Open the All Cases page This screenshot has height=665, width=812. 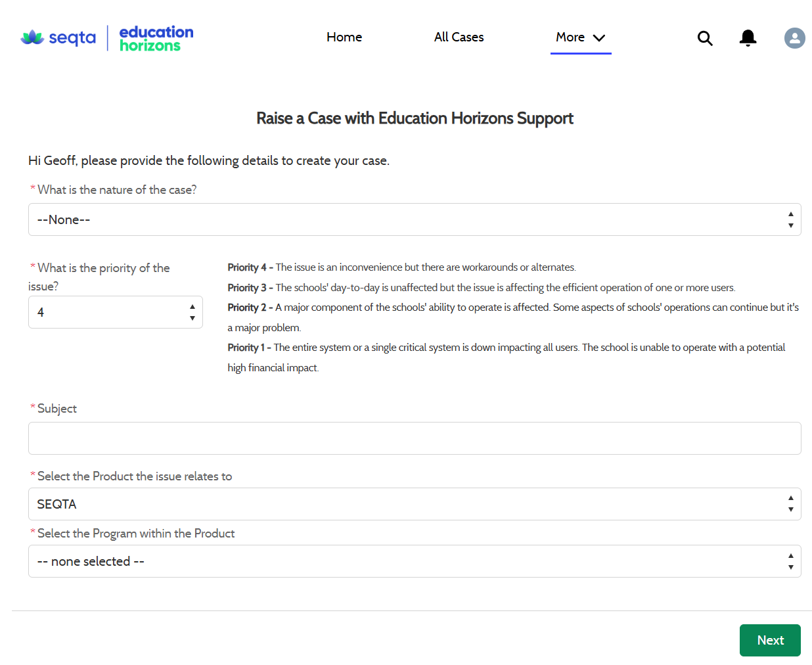click(459, 37)
